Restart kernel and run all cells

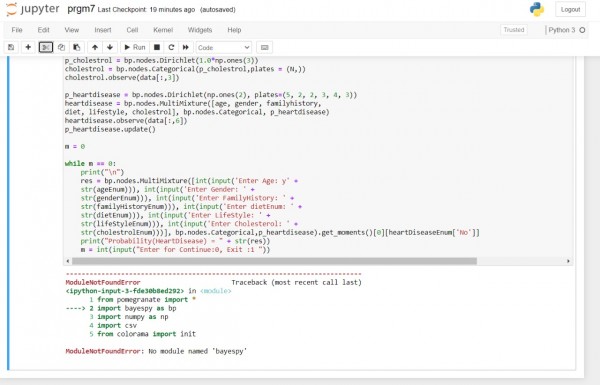[x=186, y=47]
